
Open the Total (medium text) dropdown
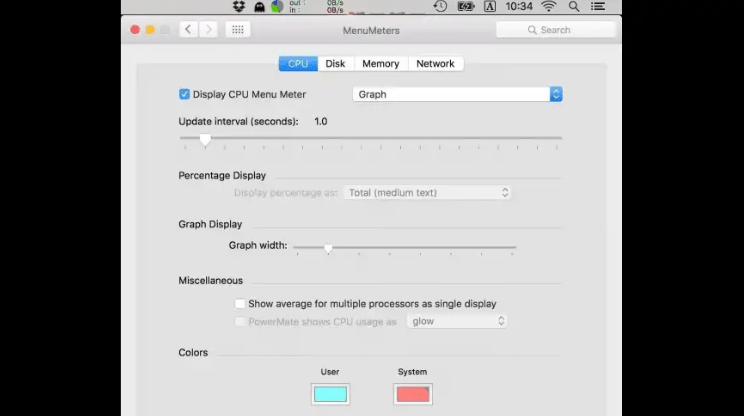(427, 193)
